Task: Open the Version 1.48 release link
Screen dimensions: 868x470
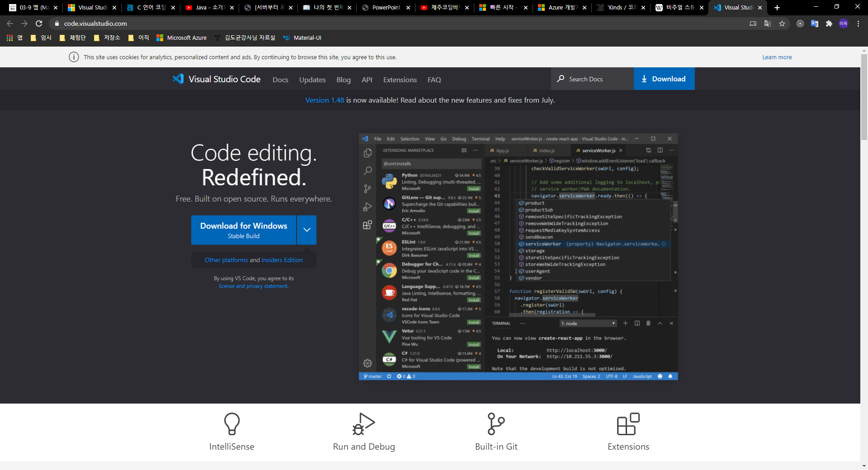Action: click(325, 100)
